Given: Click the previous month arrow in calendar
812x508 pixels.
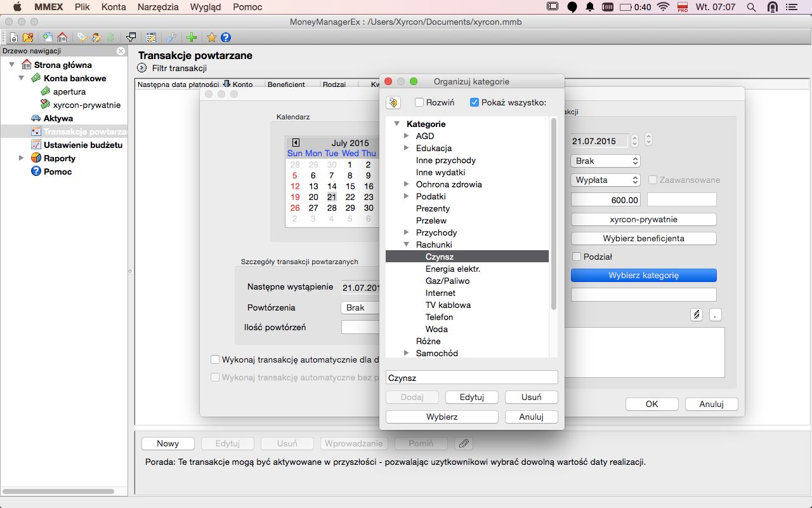Looking at the screenshot, I should pos(296,143).
